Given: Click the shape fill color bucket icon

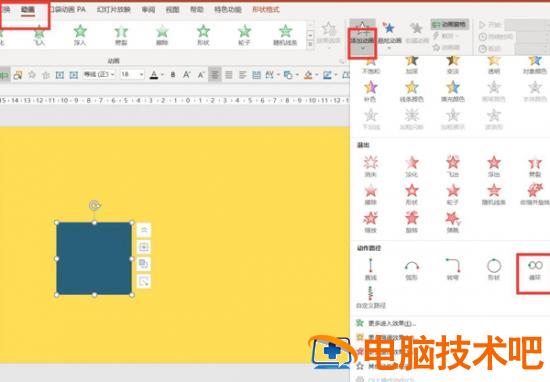Looking at the screenshot, I should pyautogui.click(x=308, y=75).
